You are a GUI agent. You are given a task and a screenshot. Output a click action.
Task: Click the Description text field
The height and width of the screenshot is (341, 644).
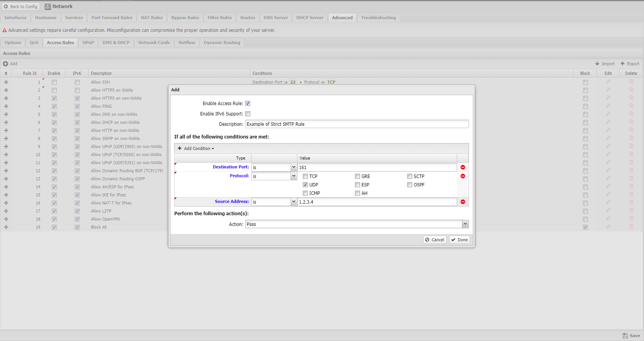tap(357, 124)
